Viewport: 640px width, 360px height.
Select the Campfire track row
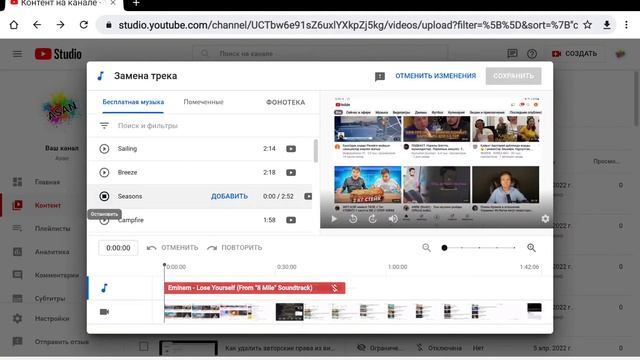tap(200, 220)
